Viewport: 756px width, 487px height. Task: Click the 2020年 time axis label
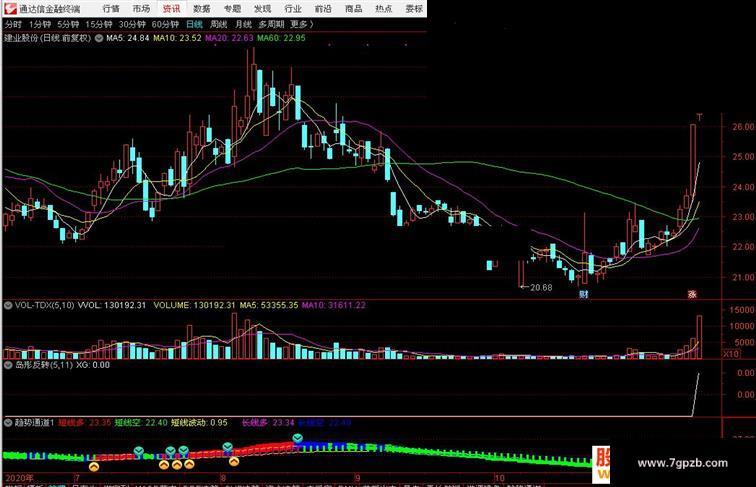[19, 478]
